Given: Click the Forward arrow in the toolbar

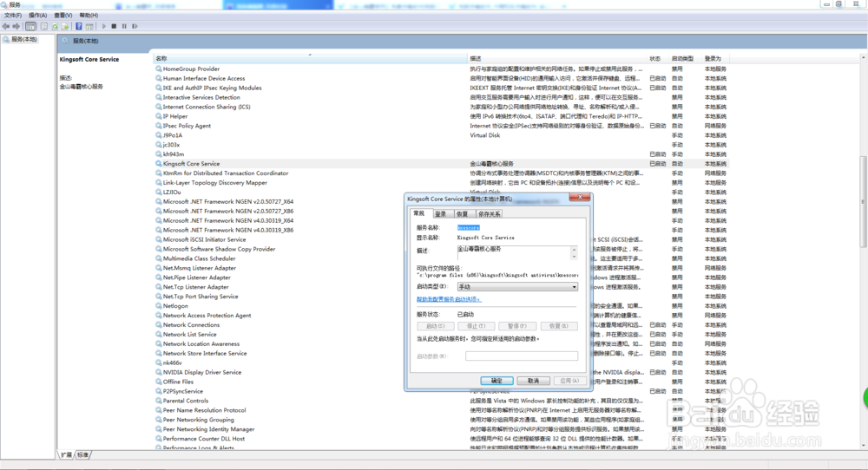Looking at the screenshot, I should pos(16,26).
